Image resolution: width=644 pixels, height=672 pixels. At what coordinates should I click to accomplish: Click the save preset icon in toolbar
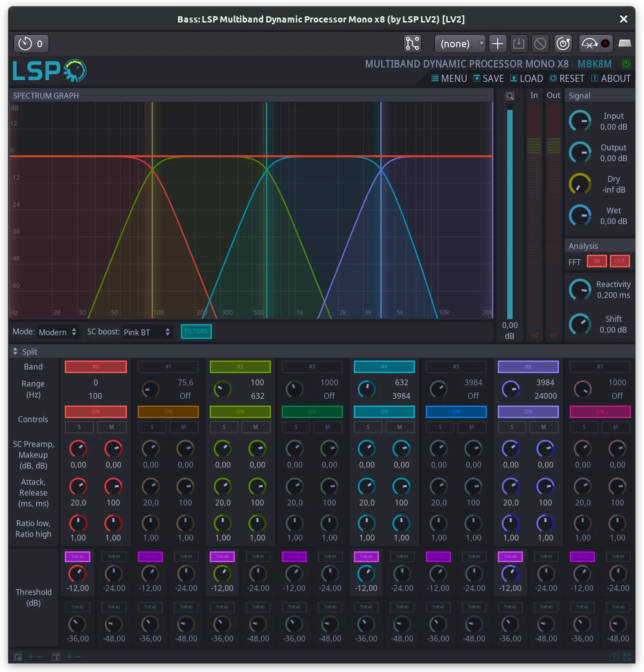click(x=519, y=44)
